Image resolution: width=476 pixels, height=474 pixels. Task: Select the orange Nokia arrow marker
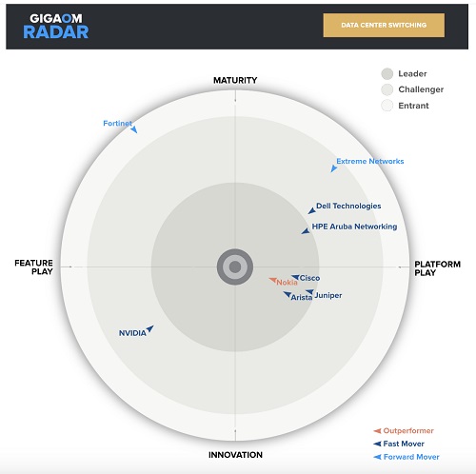(273, 281)
